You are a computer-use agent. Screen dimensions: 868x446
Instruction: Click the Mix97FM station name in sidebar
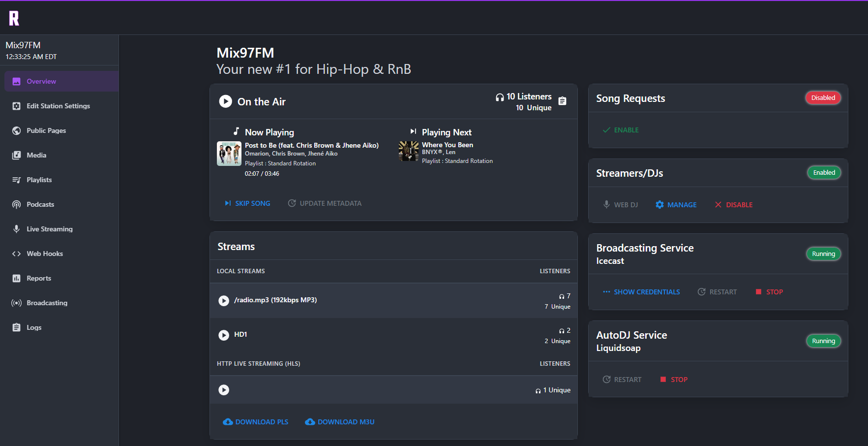pyautogui.click(x=23, y=45)
